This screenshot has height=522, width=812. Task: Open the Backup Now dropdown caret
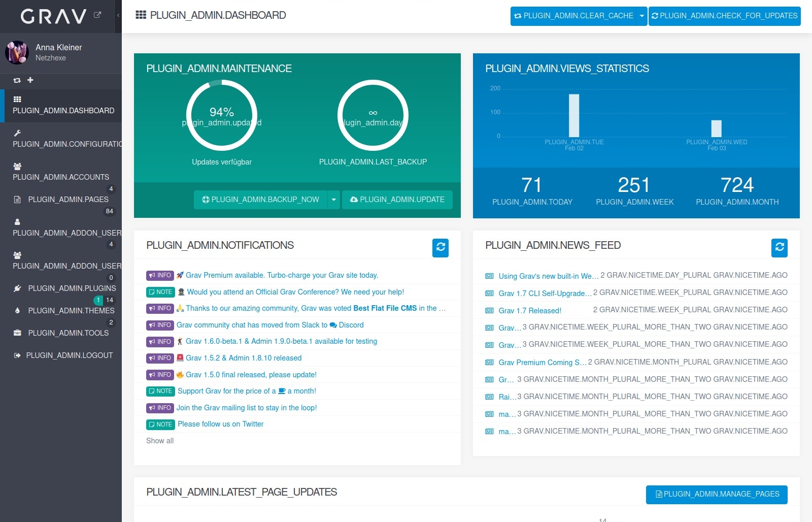pyautogui.click(x=333, y=200)
